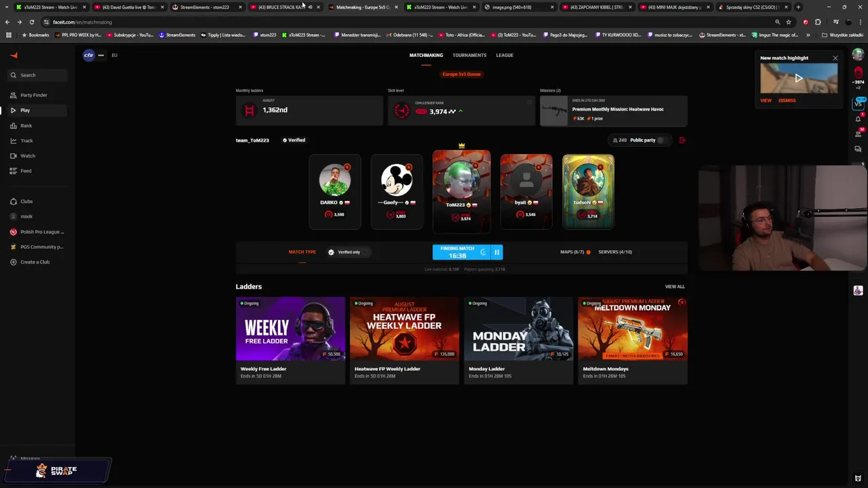The image size is (868, 488).
Task: Click the Finding Match timer button
Action: pos(461,252)
